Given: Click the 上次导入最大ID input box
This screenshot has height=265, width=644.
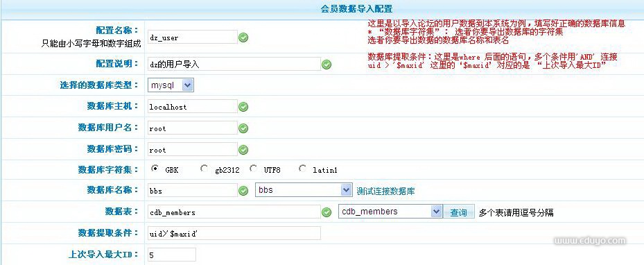Looking at the screenshot, I should tap(171, 255).
